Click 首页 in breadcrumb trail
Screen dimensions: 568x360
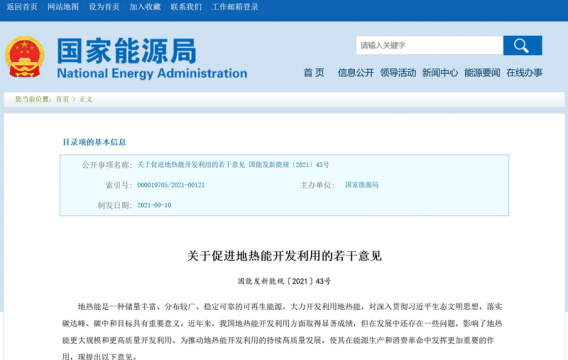[62, 99]
